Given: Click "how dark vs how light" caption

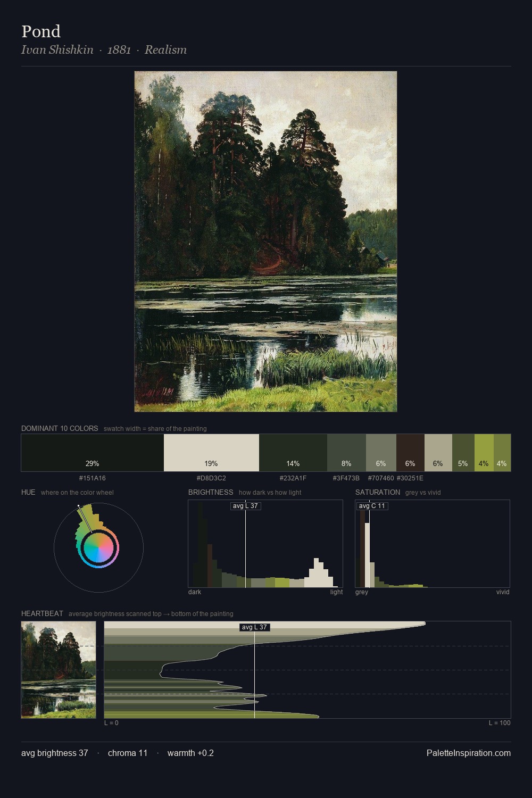Looking at the screenshot, I should (x=270, y=493).
